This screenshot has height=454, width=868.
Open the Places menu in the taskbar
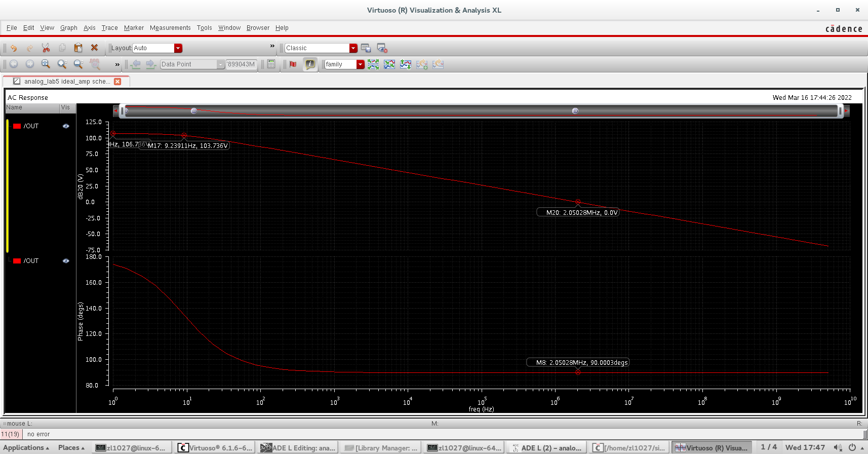71,447
